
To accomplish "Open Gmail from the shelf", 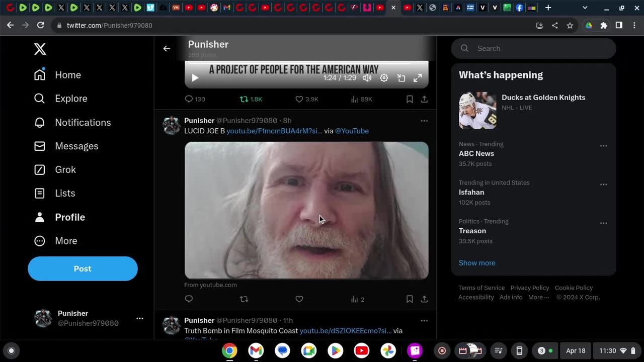I will [x=256, y=350].
